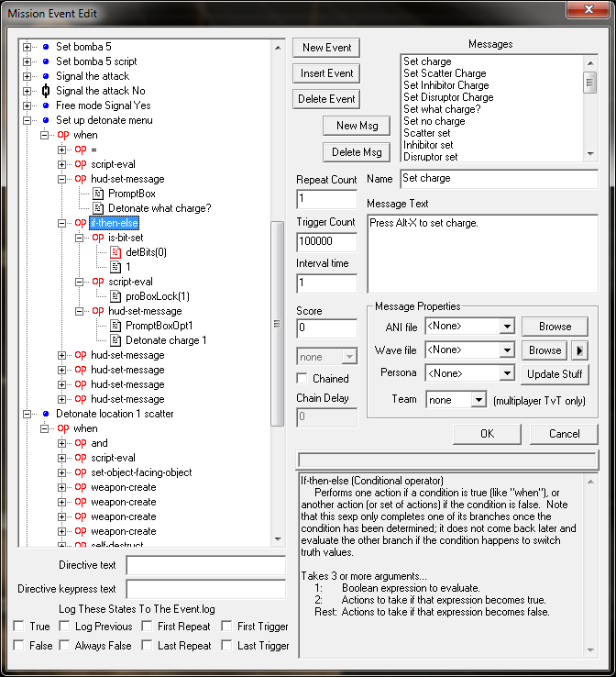Click the op icon beside the = operator

click(x=81, y=150)
